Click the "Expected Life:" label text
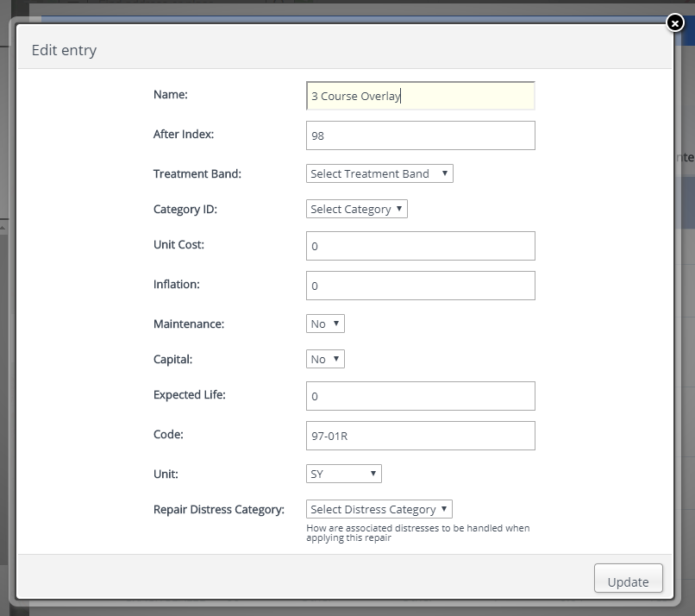 189,394
